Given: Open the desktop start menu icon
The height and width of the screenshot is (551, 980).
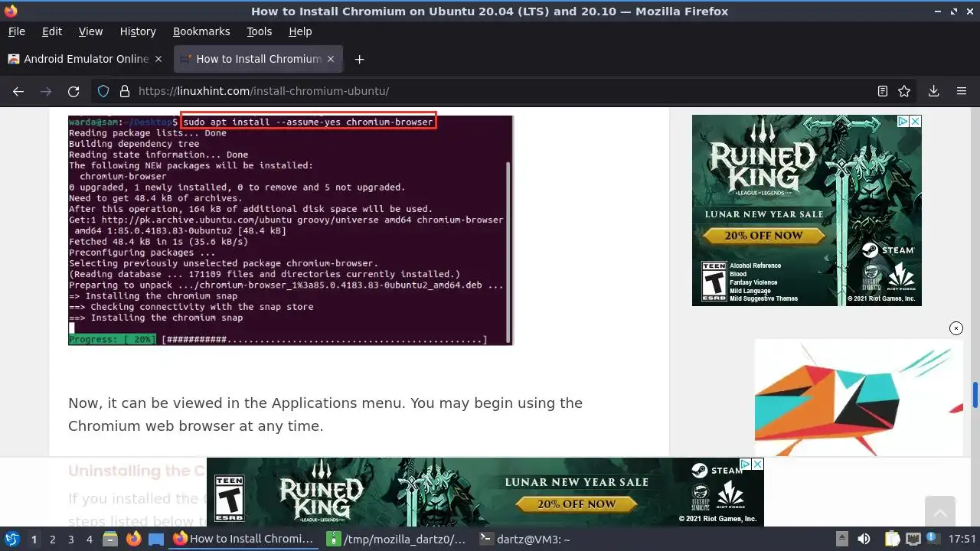Looking at the screenshot, I should point(11,539).
